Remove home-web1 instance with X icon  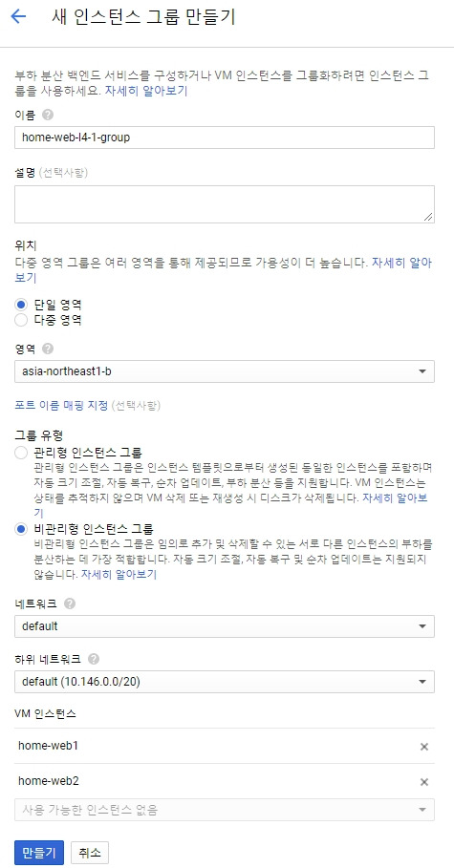424,747
